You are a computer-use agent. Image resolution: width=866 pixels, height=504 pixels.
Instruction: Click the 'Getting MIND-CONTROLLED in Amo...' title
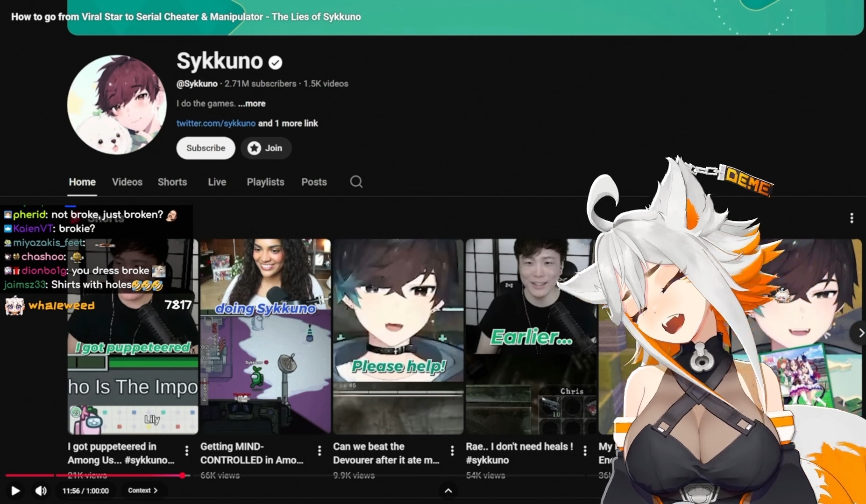pyautogui.click(x=252, y=453)
